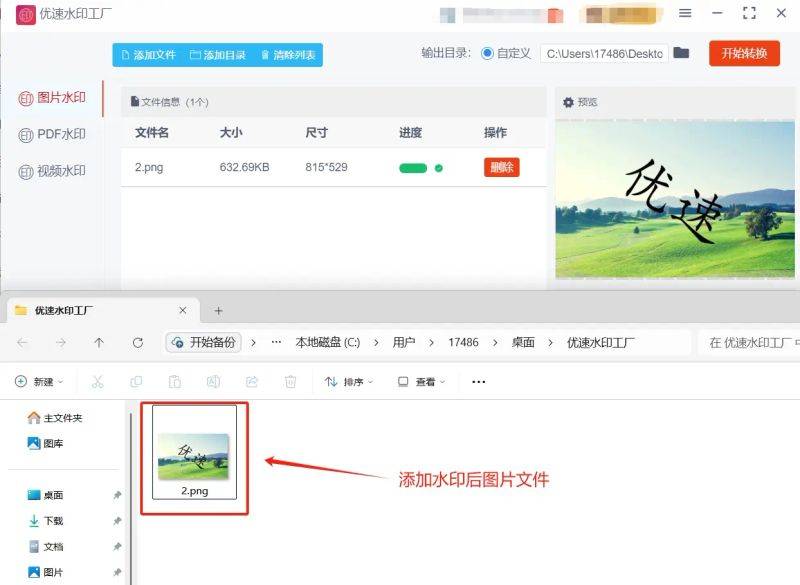This screenshot has width=800, height=585.
Task: Click the Rename icon in Explorer toolbar
Action: click(213, 381)
